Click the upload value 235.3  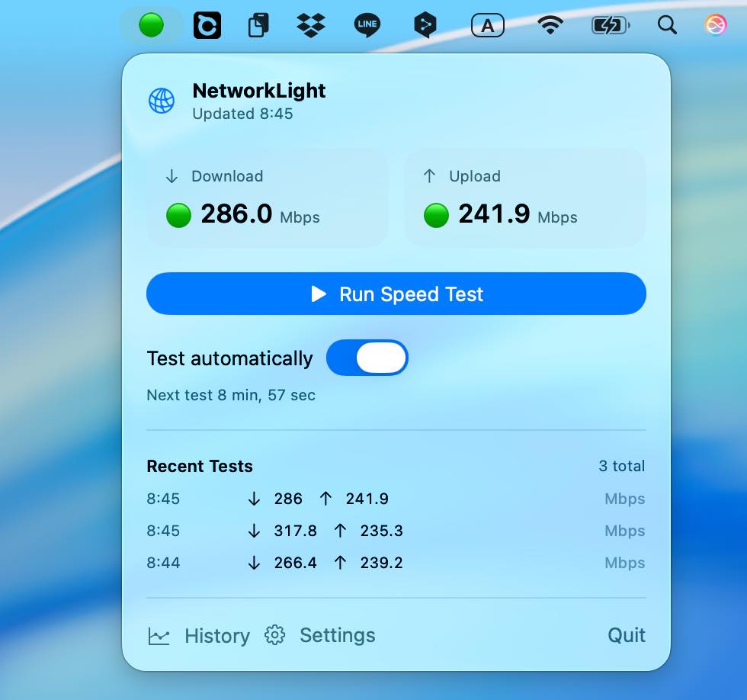point(382,531)
